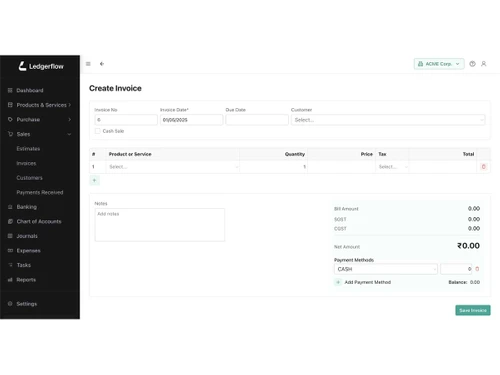This screenshot has height=375, width=500.
Task: Click the Sales cart icon
Action: click(x=10, y=134)
